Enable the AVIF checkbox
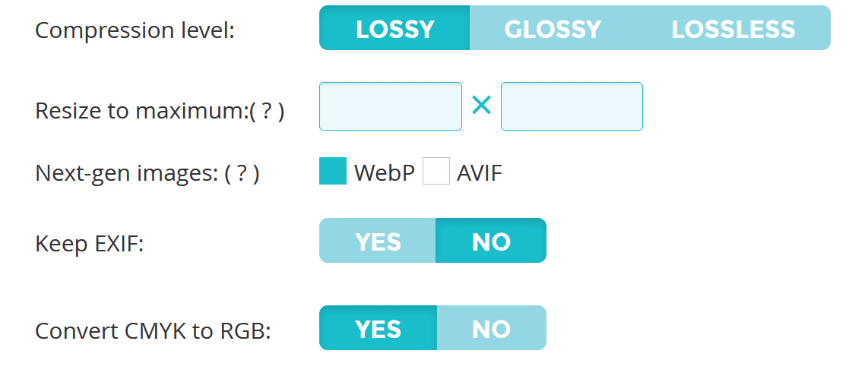This screenshot has width=868, height=379. pyautogui.click(x=436, y=172)
